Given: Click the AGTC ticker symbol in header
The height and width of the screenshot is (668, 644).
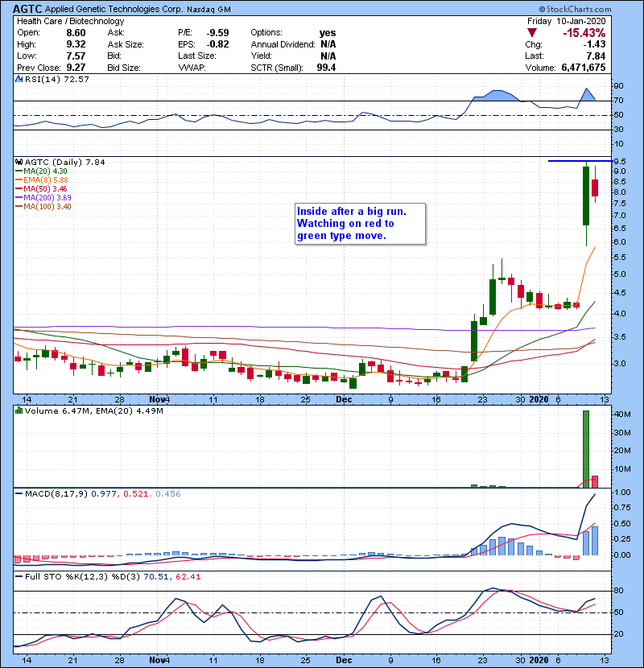Looking at the screenshot, I should click(x=27, y=9).
